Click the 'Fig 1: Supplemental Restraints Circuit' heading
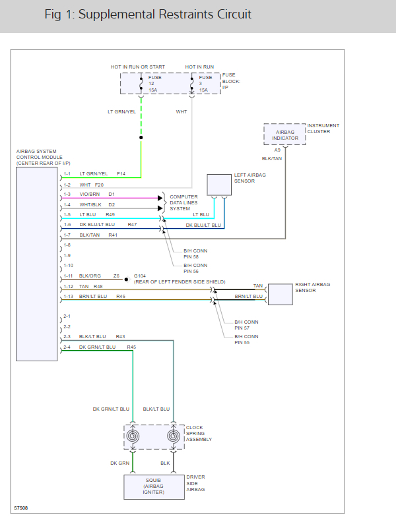 click(148, 15)
